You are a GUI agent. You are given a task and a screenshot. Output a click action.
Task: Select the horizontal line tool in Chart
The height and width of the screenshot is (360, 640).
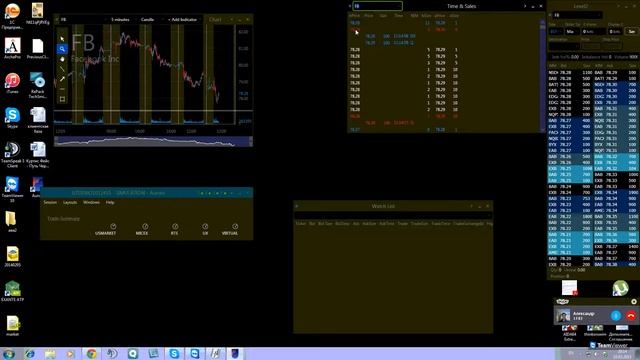62,89
